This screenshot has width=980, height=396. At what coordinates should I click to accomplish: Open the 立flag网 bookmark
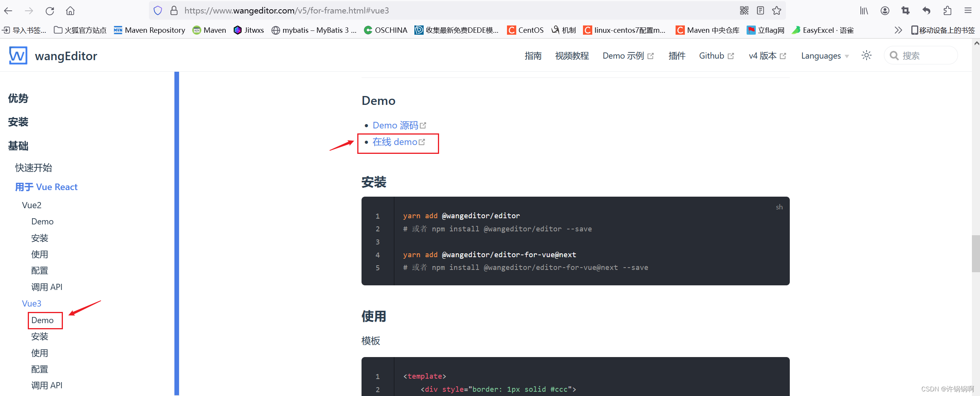click(x=766, y=30)
